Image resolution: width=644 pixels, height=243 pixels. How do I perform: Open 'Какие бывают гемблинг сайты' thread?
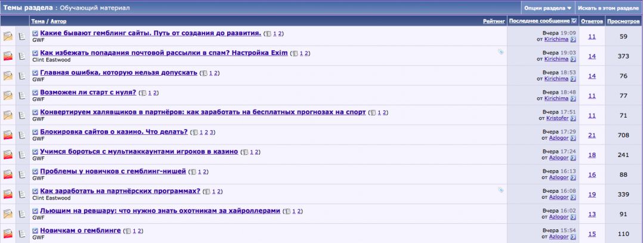click(150, 33)
